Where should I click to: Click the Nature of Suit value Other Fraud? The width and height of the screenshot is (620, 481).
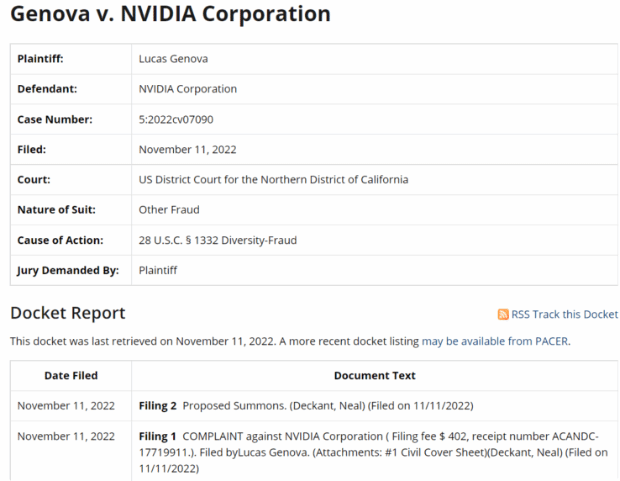169,210
